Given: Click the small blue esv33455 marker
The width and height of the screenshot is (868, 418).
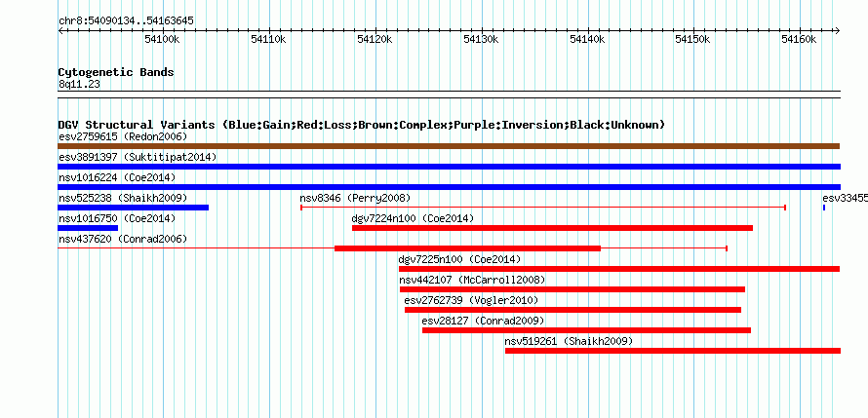Looking at the screenshot, I should 824,208.
